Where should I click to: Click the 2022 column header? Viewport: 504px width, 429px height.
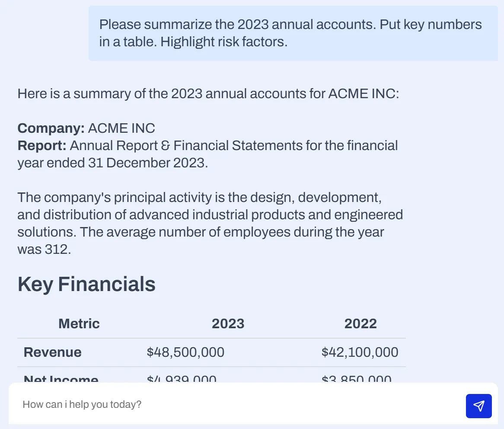click(360, 323)
